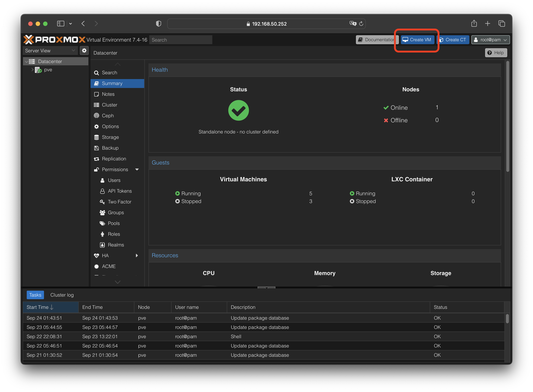The width and height of the screenshot is (533, 392).
Task: Toggle the Safari sidebar button
Action: [x=61, y=24]
